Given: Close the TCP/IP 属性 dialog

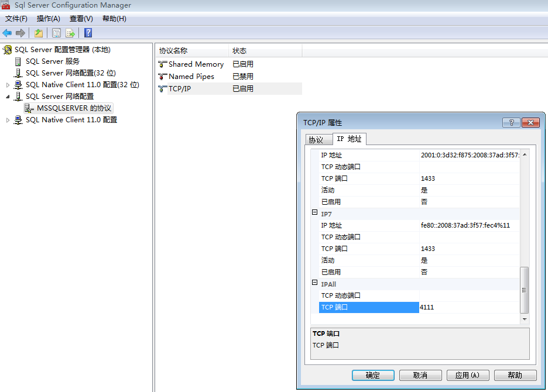Looking at the screenshot, I should coord(530,122).
